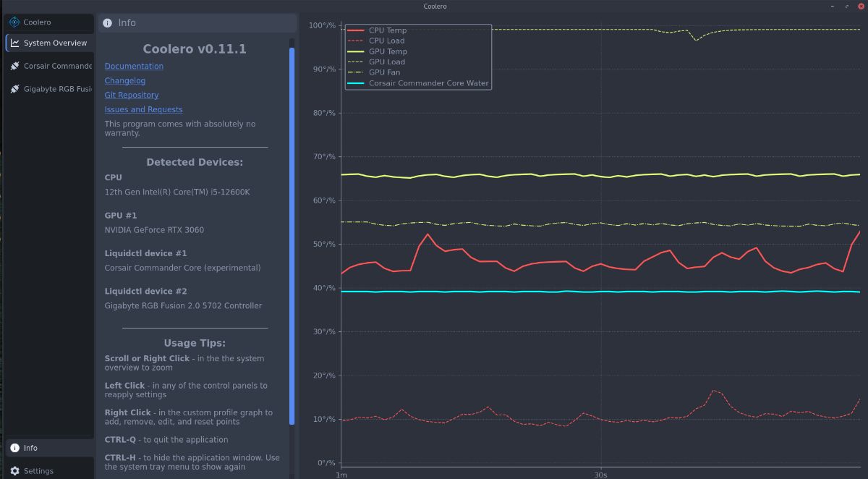Image resolution: width=868 pixels, height=479 pixels.
Task: Switch to the Info sidebar item
Action: point(50,448)
